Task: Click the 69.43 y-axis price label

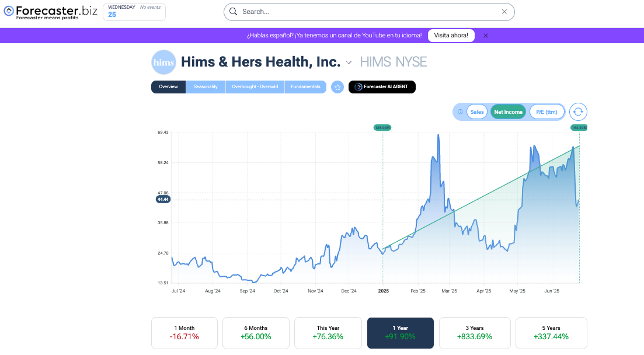Action: [163, 133]
